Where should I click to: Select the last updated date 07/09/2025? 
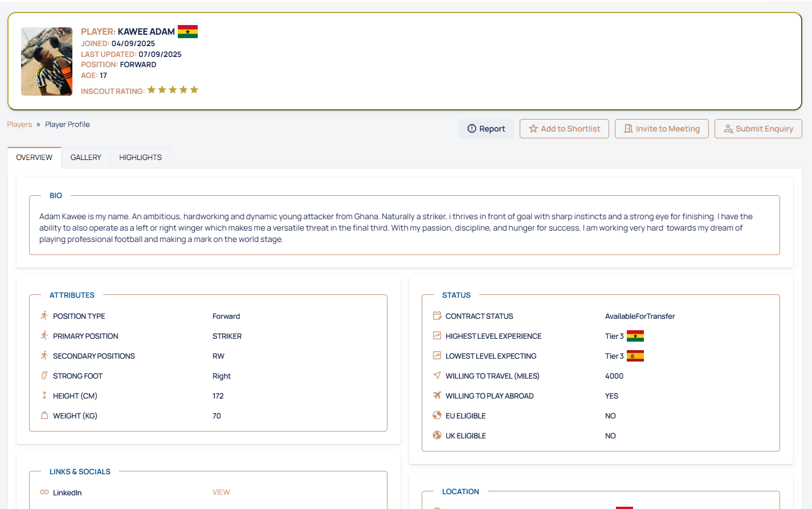[160, 54]
